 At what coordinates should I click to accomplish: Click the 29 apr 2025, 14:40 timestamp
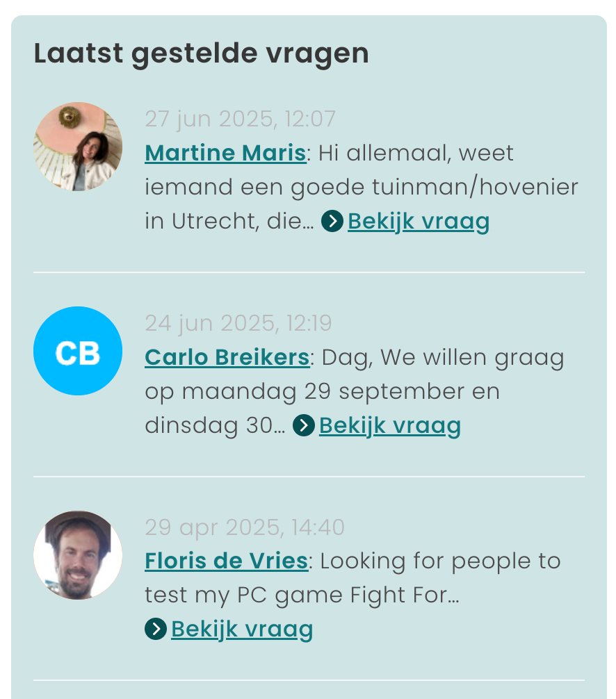tap(245, 527)
